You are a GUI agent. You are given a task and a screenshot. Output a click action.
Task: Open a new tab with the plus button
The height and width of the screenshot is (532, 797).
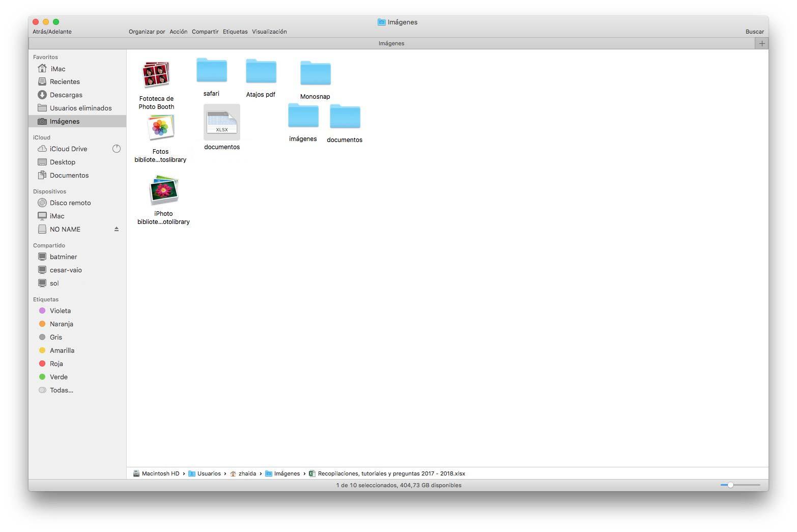761,43
